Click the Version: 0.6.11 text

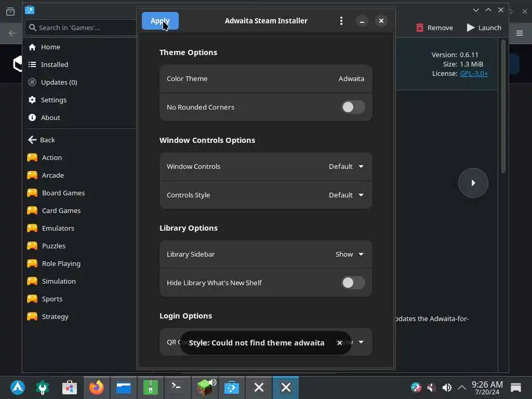click(455, 55)
